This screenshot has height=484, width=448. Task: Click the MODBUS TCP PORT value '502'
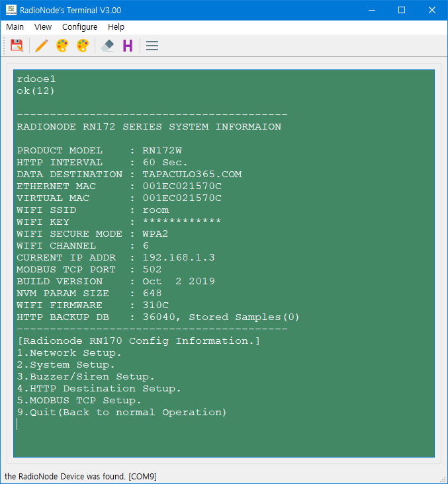coord(152,270)
